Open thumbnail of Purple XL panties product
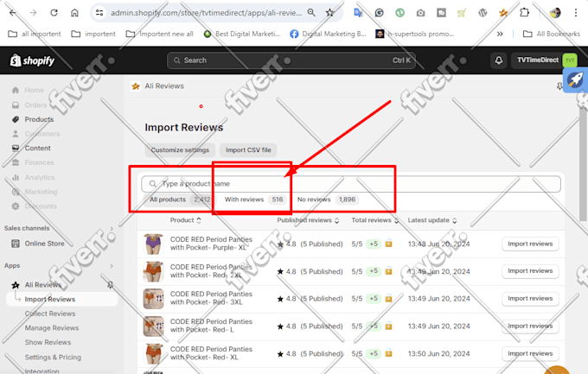Image resolution: width=588 pixels, height=374 pixels. point(153,244)
